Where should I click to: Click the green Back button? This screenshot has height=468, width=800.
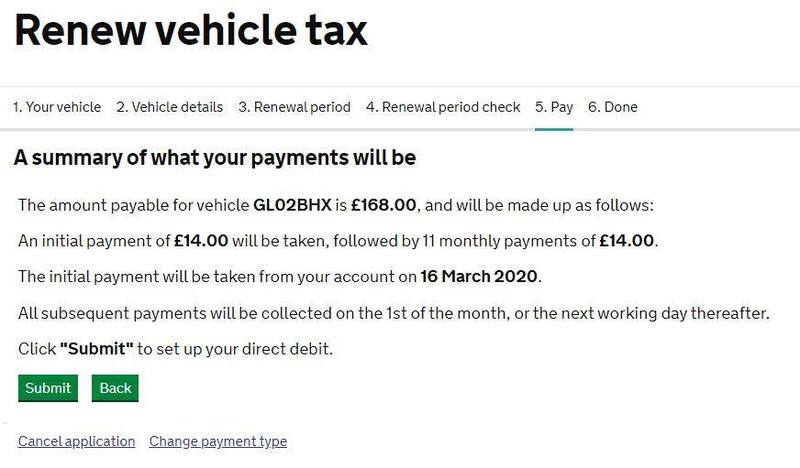115,388
